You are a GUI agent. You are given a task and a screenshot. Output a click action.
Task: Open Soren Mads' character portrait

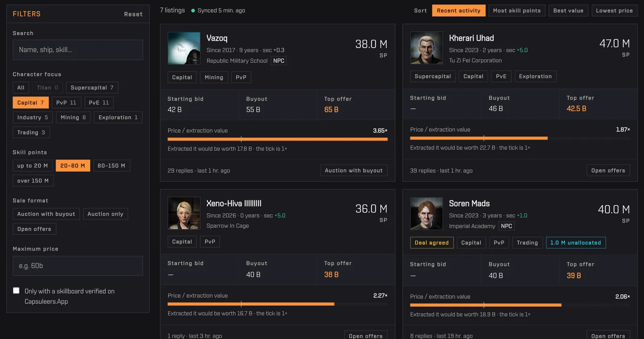tap(427, 214)
